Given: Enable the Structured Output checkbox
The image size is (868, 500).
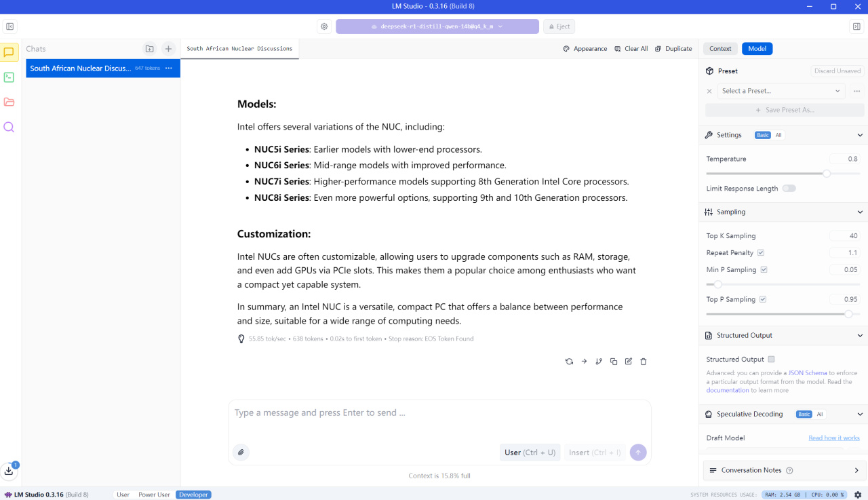Looking at the screenshot, I should (x=771, y=360).
